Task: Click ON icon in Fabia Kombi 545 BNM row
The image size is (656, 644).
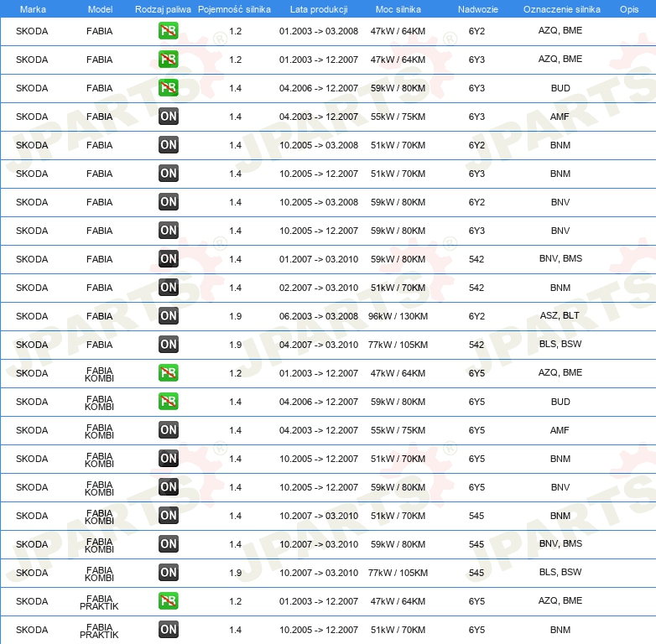Action: pos(168,515)
